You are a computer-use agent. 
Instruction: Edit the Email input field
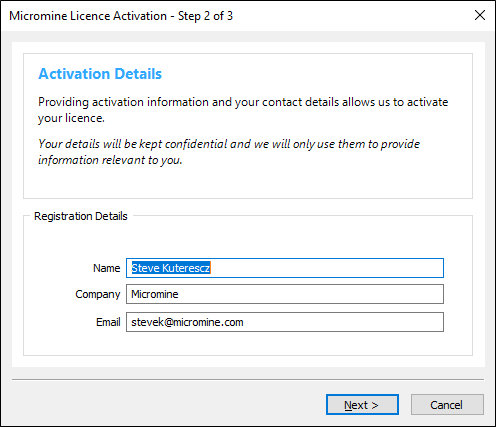pos(285,322)
